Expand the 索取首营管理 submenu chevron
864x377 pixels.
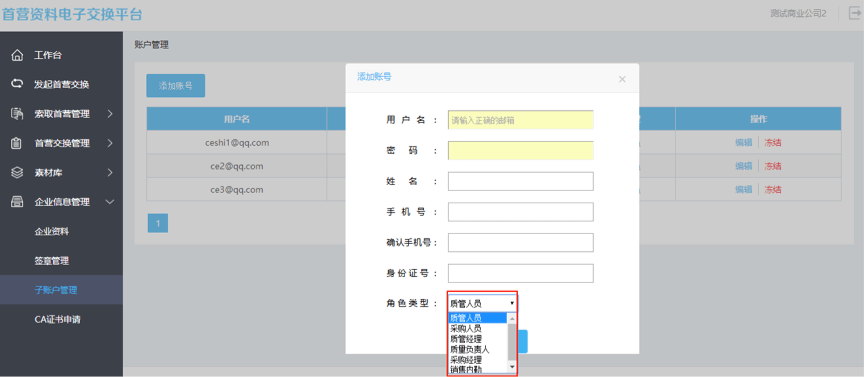(x=110, y=114)
